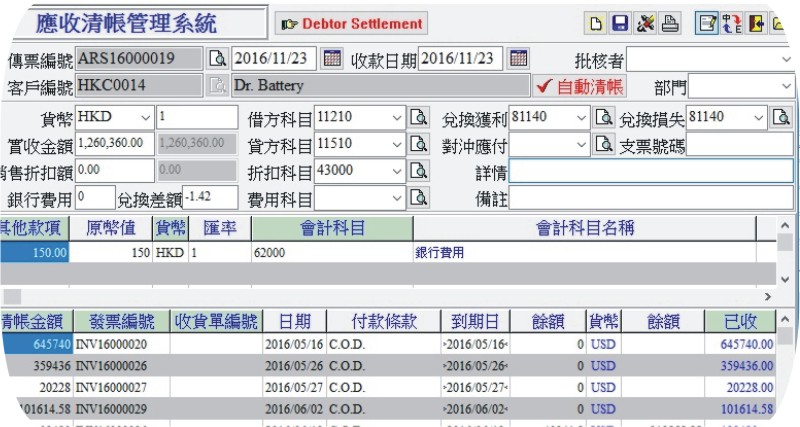Click into the 詳情 text field

(650, 171)
